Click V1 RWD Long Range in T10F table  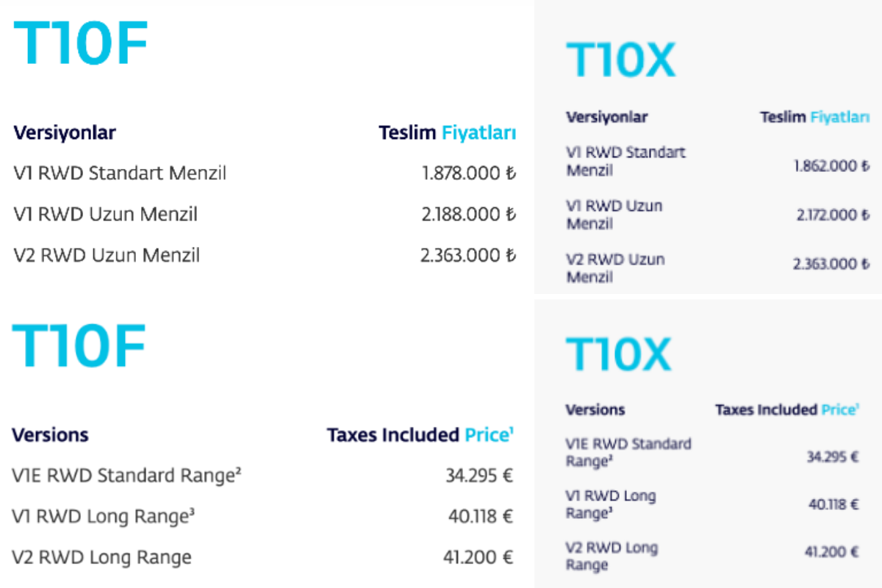[103, 517]
